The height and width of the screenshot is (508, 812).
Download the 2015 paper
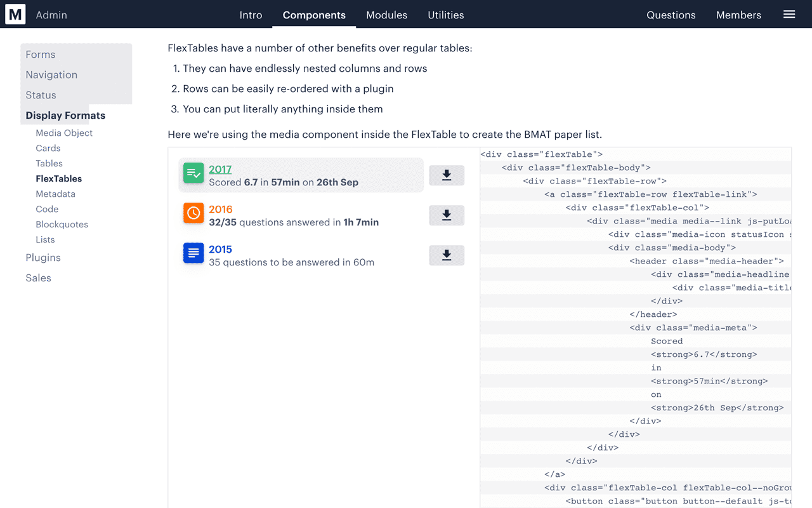click(x=447, y=255)
